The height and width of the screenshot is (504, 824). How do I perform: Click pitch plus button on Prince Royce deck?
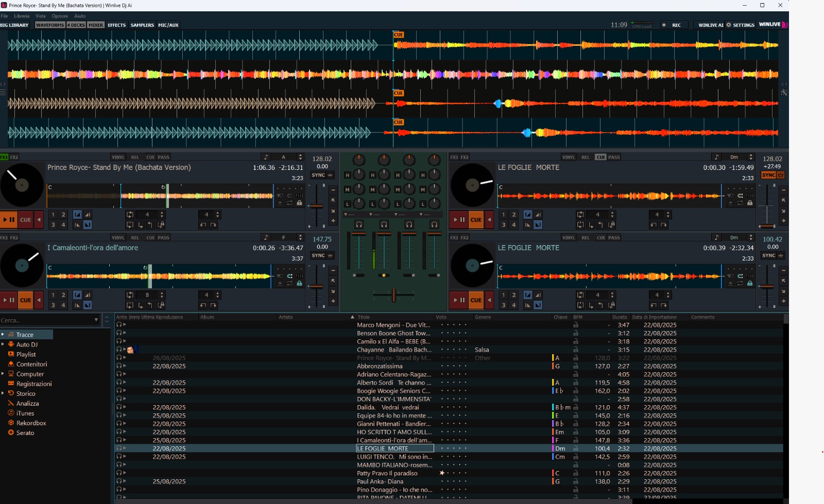[333, 221]
